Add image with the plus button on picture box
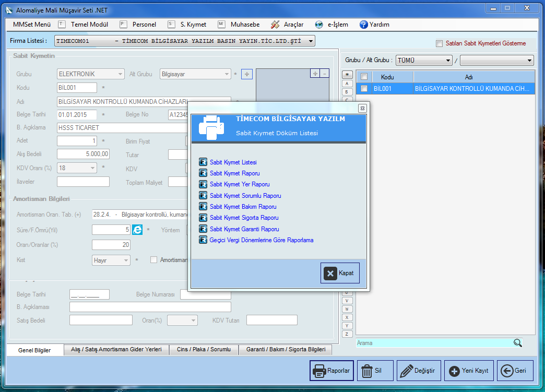545x392 pixels. [315, 73]
